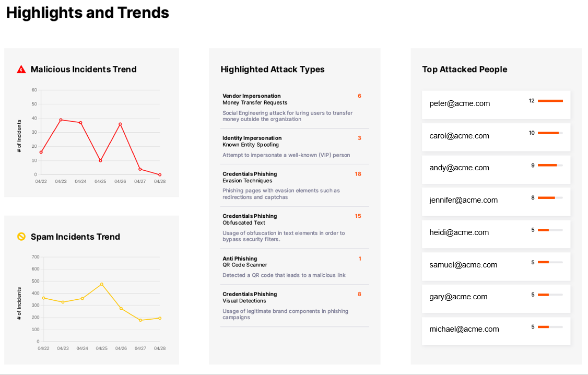The image size is (588, 375).
Task: Click the yellow Spam Incidents prohibited icon
Action: 21,237
